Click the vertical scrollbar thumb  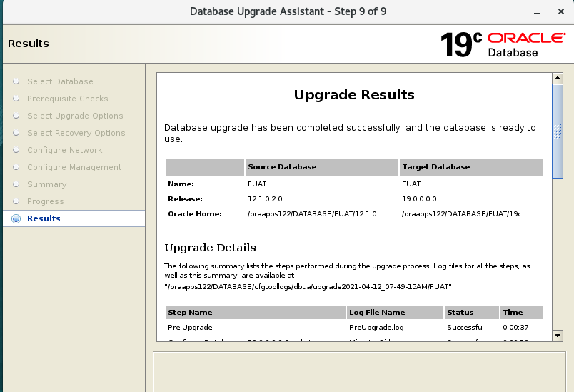557,131
